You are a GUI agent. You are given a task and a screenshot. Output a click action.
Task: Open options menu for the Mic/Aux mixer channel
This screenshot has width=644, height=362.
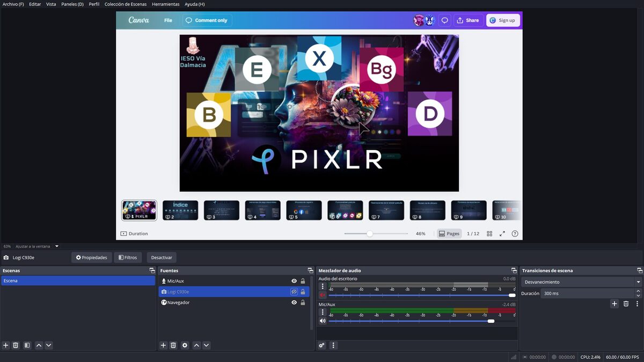tap(323, 312)
